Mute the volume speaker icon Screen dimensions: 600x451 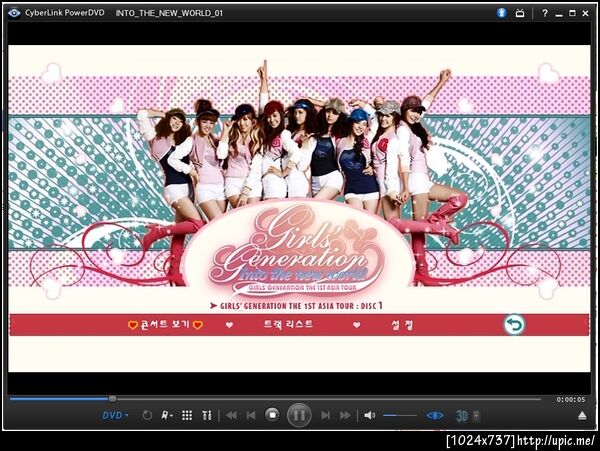click(369, 415)
